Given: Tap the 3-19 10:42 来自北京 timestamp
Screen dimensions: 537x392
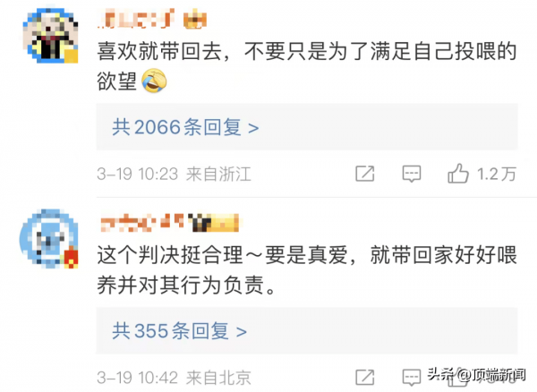Looking at the screenshot, I should point(174,378).
